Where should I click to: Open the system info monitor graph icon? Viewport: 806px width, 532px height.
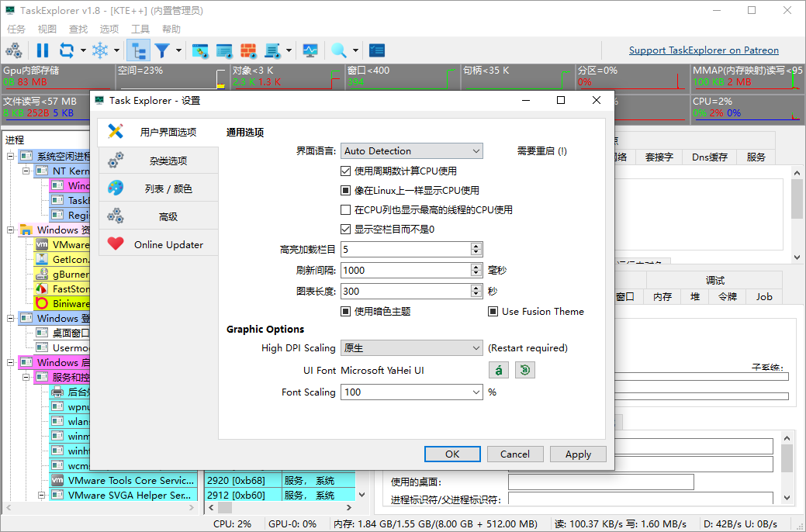pos(310,50)
